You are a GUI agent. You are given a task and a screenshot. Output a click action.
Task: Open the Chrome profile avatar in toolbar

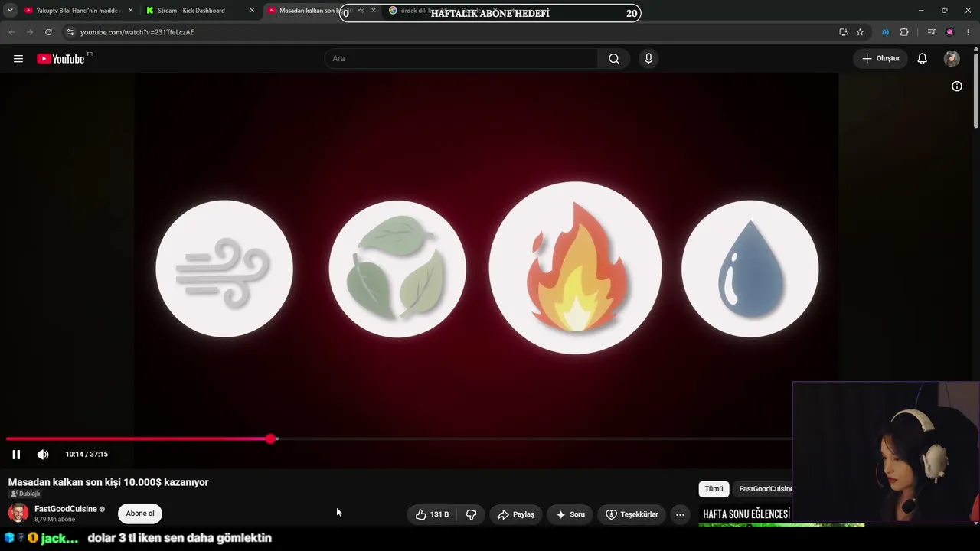click(x=949, y=32)
